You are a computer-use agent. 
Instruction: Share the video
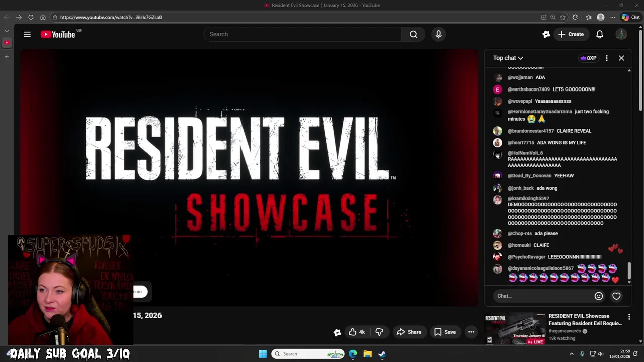pos(409,332)
